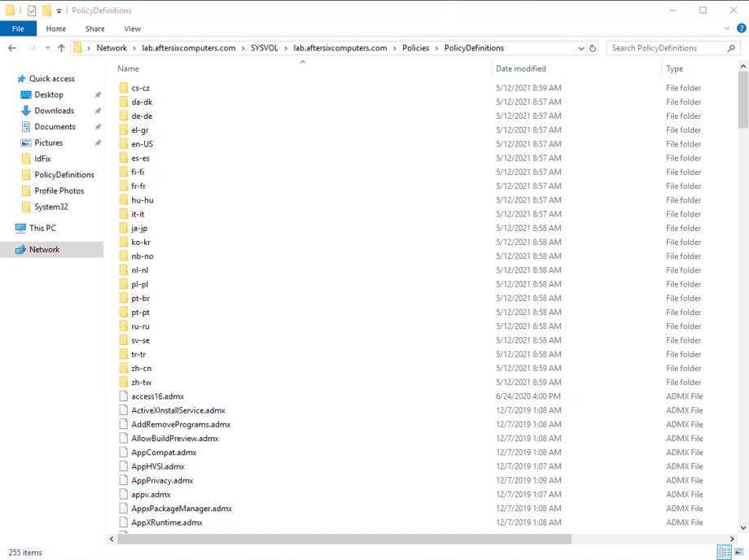Expand the Quick Access Toolbar customization dropdown
749x560 pixels.
point(59,11)
